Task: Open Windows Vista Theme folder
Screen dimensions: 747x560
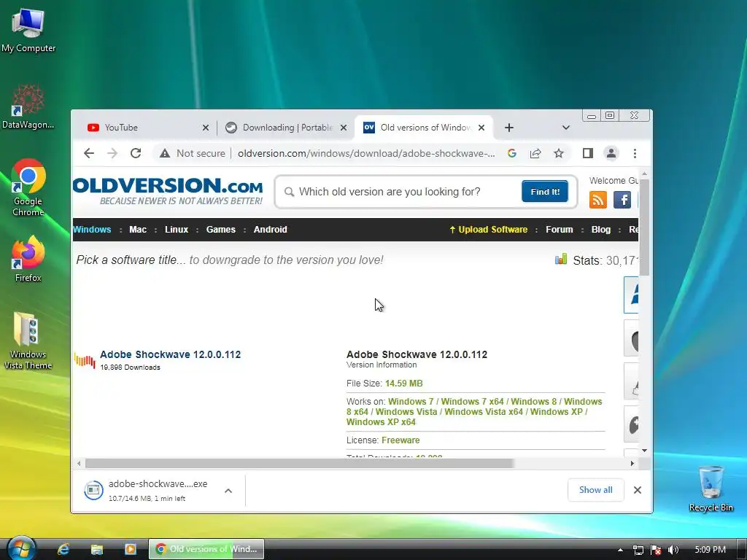Action: [x=28, y=340]
